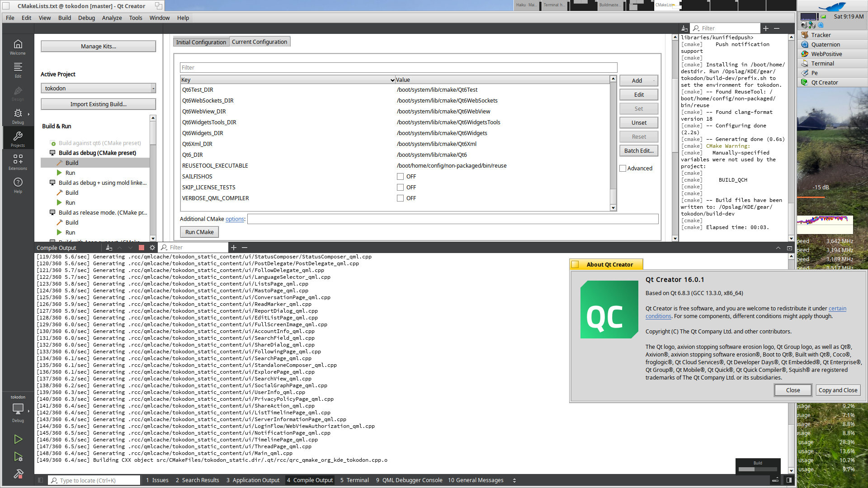Open the Analyze menu
The height and width of the screenshot is (488, 868).
(112, 18)
